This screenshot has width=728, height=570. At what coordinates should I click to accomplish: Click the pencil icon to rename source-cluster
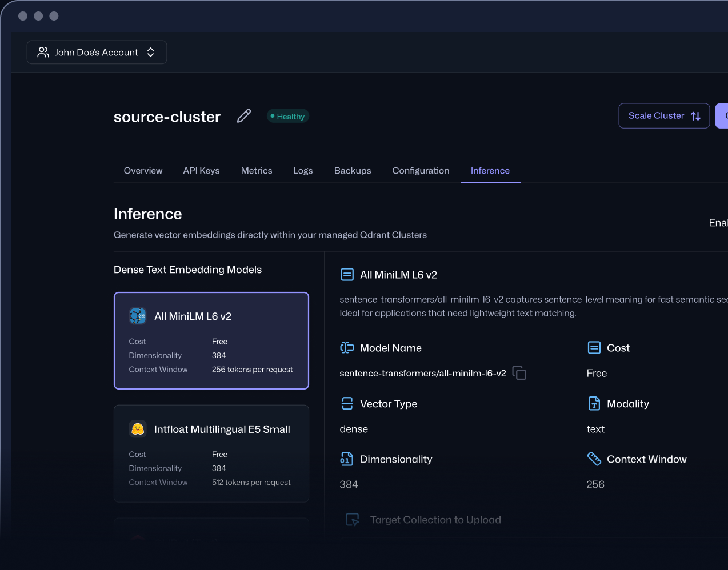244,116
